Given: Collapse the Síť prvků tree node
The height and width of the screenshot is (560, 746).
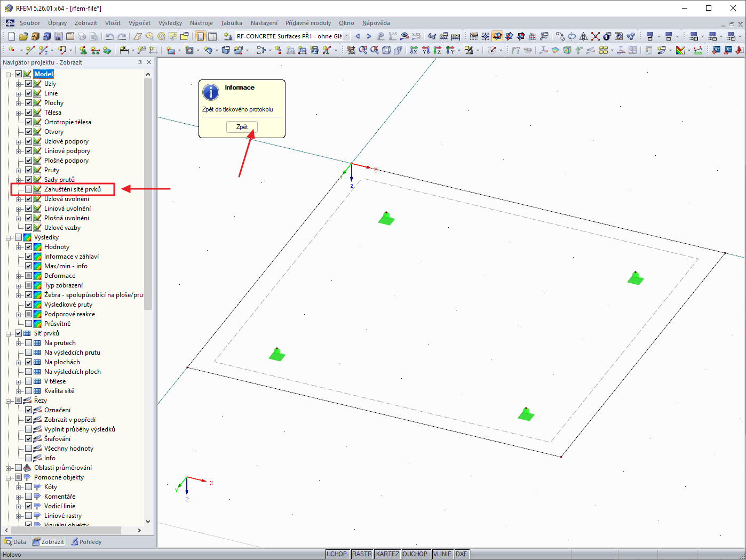Looking at the screenshot, I should [x=9, y=333].
